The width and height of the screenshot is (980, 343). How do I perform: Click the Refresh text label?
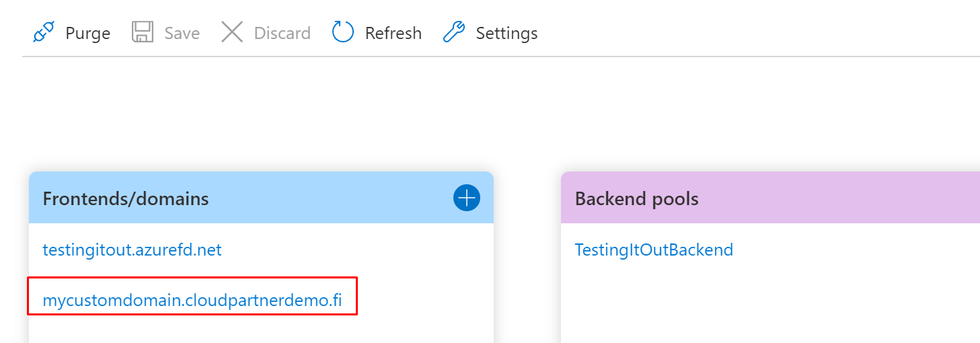393,33
